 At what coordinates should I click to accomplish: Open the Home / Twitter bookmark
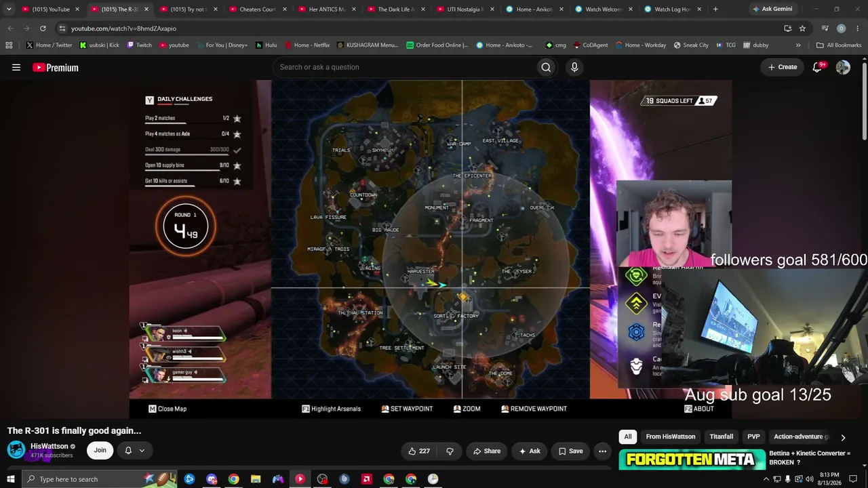[x=49, y=45]
